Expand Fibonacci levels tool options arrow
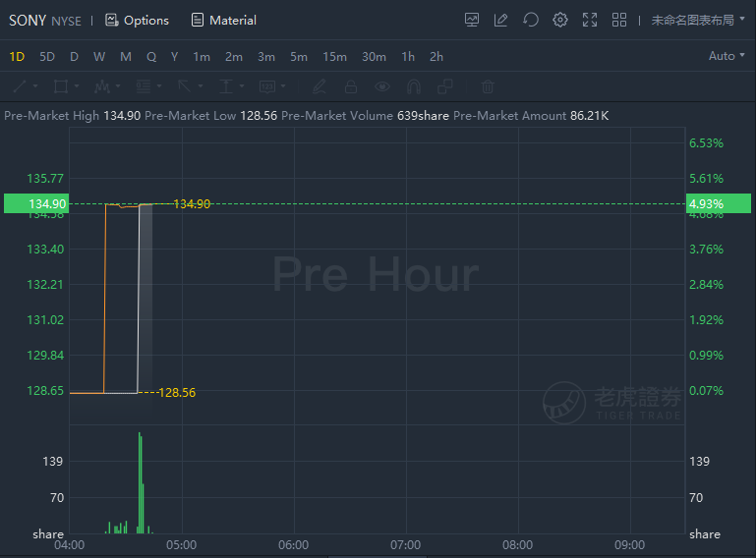 [x=159, y=86]
